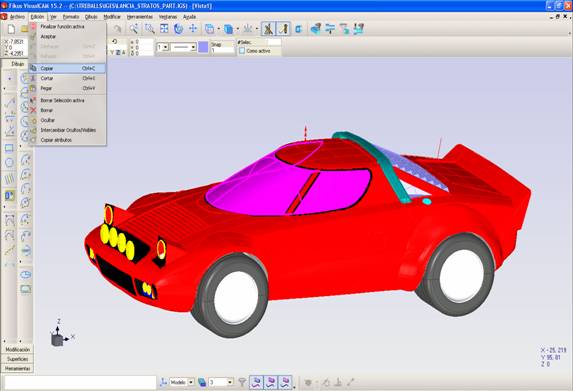Viewport: 573px width, 391px height.
Task: Click the red Borrar X icon
Action: (33, 110)
